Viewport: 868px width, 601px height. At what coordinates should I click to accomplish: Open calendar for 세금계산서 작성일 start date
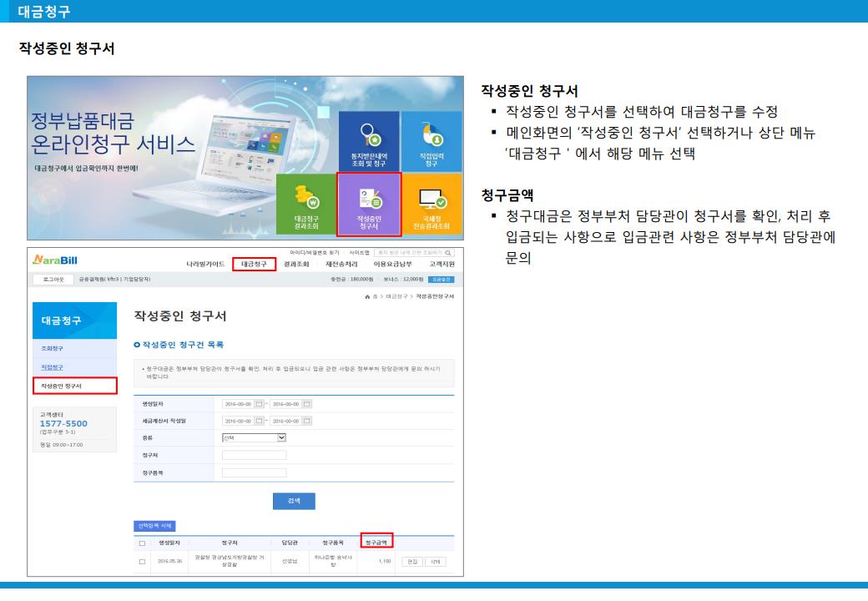(259, 422)
